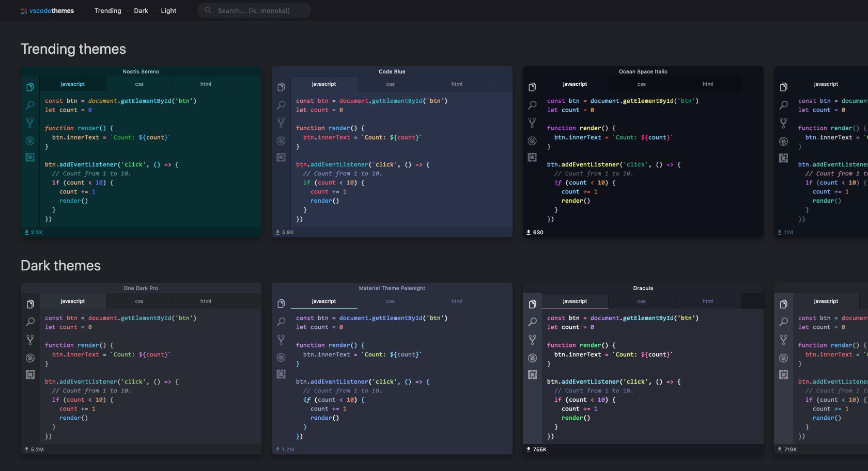Select the source control icon in One Dark Pro preview
The image size is (868, 471).
tap(29, 340)
